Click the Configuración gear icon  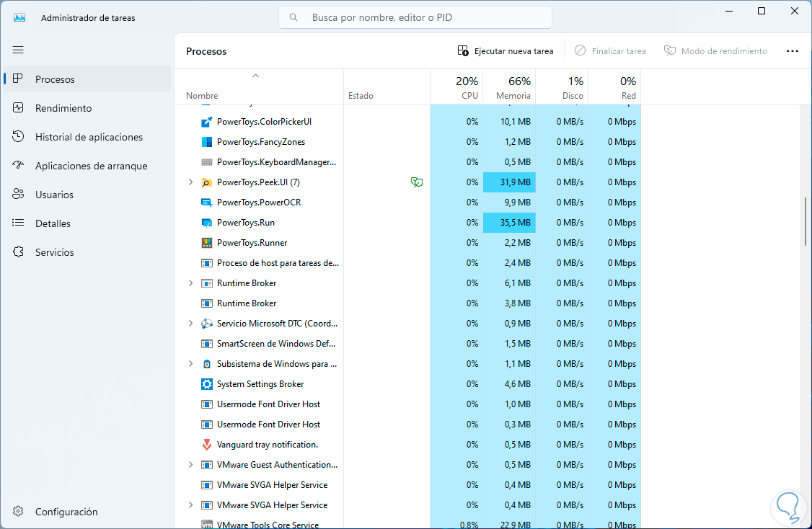tap(18, 512)
